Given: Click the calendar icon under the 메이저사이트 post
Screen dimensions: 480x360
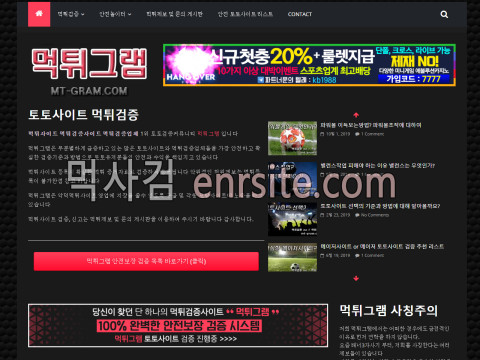Looking at the screenshot, I should [322, 256].
